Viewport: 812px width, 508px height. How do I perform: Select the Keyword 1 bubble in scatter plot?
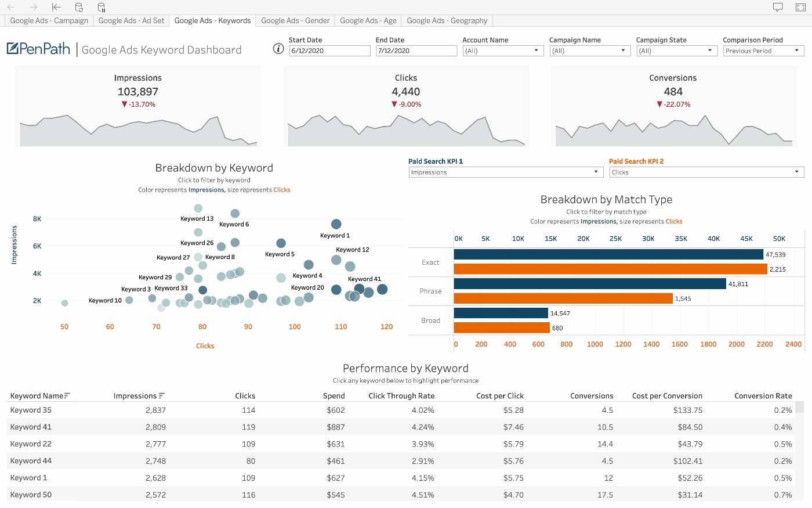coord(336,224)
